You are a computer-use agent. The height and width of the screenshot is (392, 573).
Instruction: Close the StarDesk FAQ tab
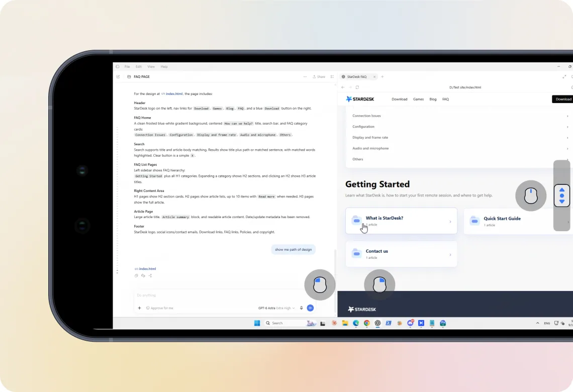pos(374,77)
